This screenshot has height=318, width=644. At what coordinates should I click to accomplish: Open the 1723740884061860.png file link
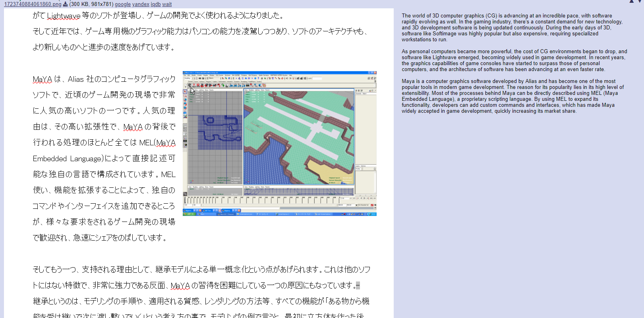[x=33, y=4]
